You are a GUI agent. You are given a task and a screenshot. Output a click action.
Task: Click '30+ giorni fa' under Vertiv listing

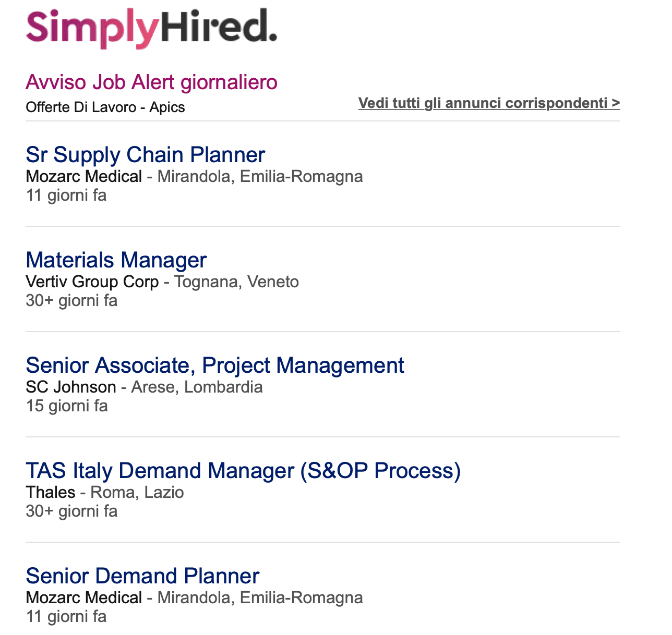[71, 300]
